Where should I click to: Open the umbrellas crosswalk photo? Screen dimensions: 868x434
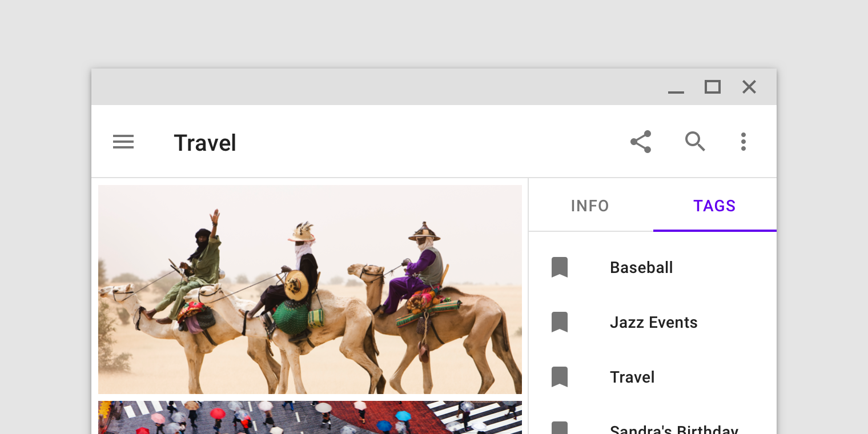pos(310,417)
